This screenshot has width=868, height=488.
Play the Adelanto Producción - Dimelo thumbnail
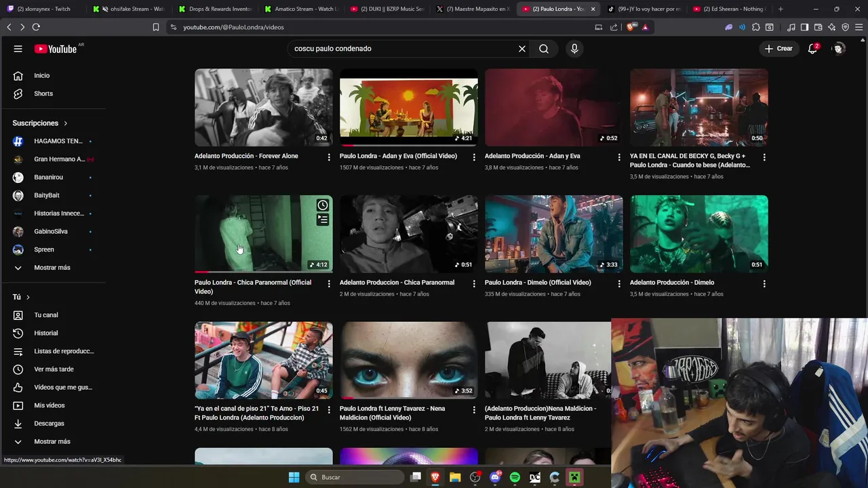pyautogui.click(x=699, y=234)
